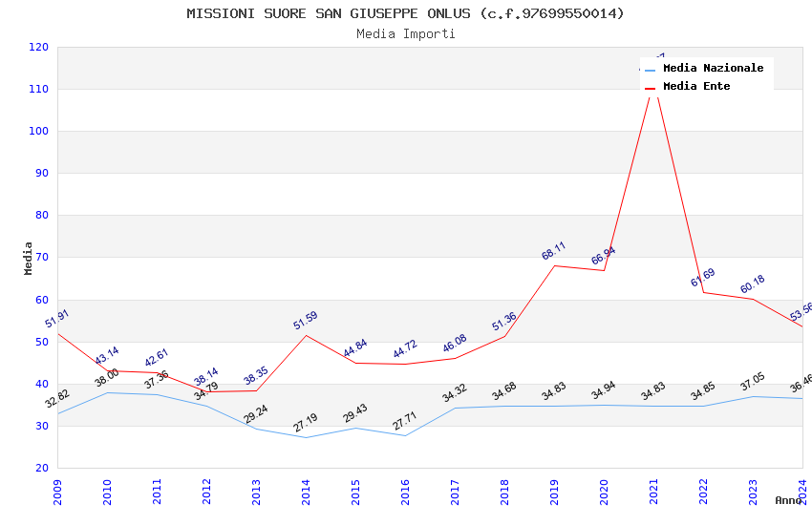812x525 pixels.
Task: Click the y-axis tick 50
Action: coord(42,342)
